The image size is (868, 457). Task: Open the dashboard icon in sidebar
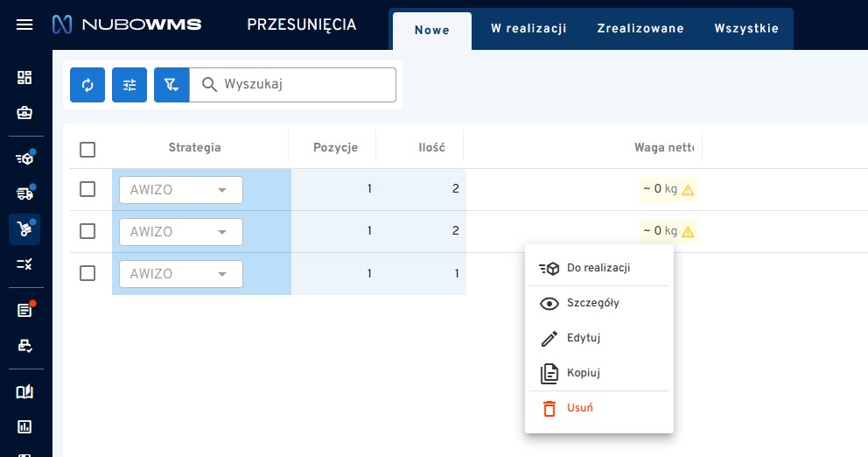point(24,77)
